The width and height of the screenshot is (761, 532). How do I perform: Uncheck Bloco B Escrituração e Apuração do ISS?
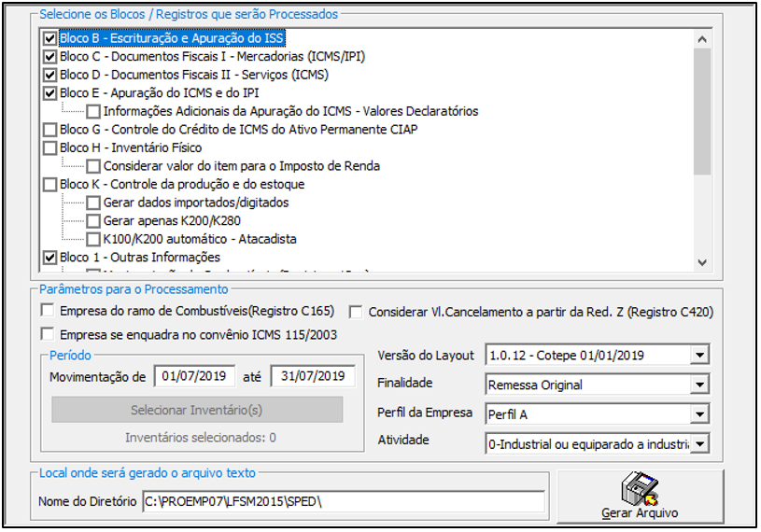pyautogui.click(x=50, y=39)
